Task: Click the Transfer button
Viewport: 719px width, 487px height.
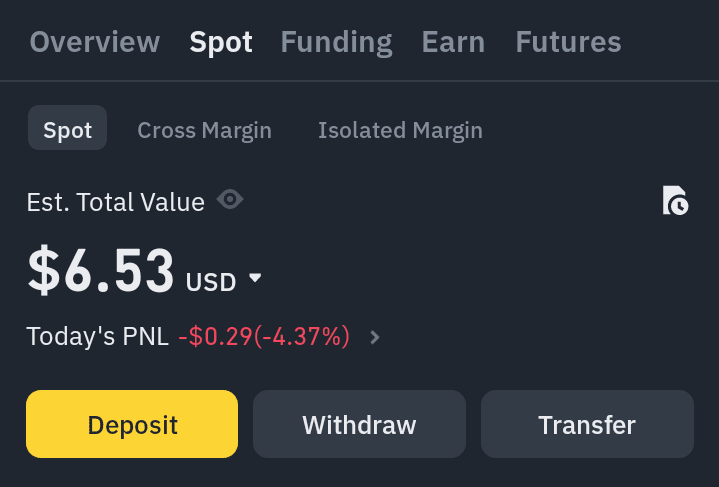Action: coord(587,424)
